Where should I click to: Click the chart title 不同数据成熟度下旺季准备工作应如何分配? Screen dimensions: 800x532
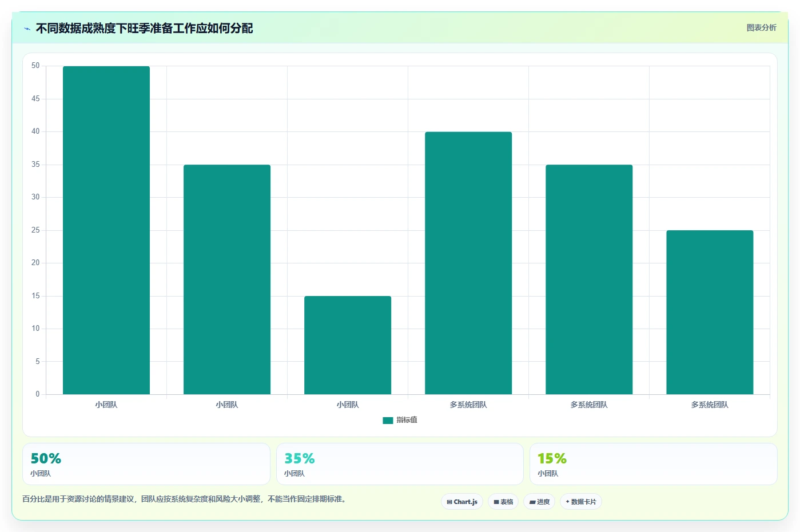[144, 29]
